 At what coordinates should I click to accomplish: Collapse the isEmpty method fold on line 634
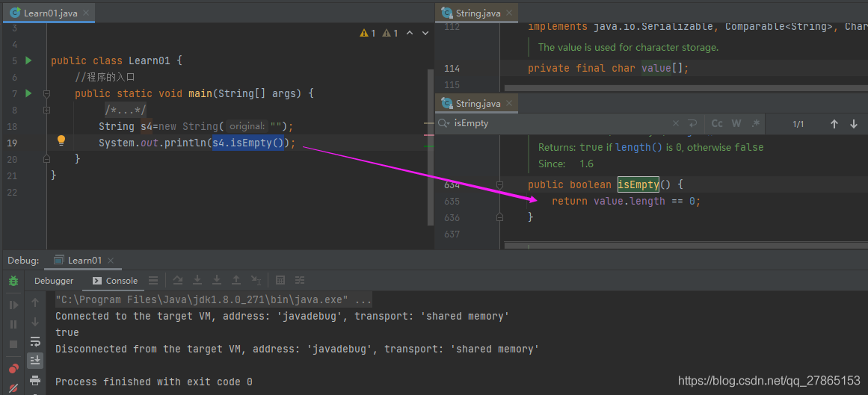pos(500,184)
